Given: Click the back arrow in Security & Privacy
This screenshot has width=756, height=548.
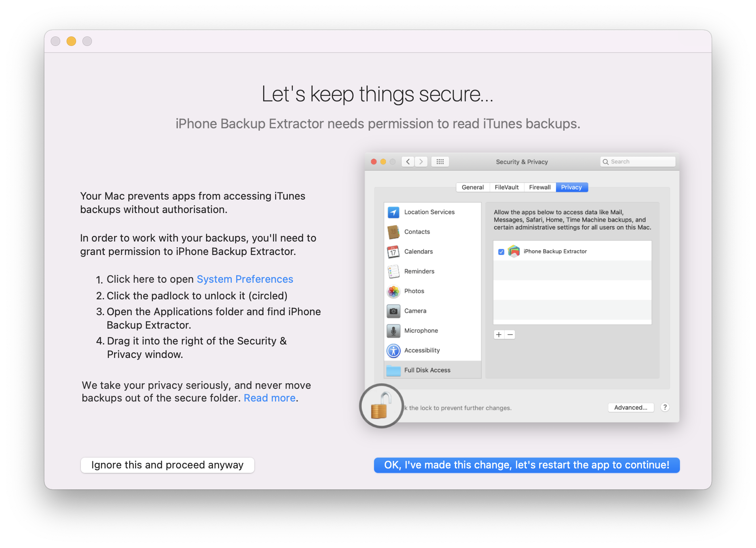Looking at the screenshot, I should 408,162.
